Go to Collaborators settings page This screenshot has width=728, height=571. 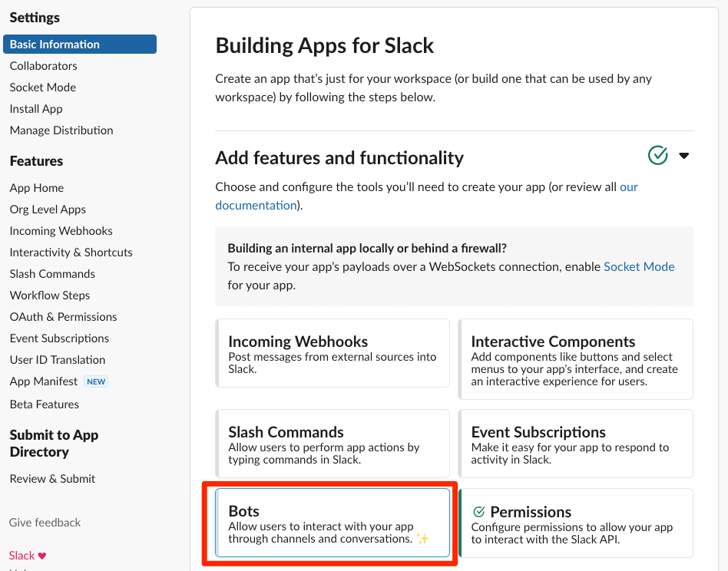(43, 66)
